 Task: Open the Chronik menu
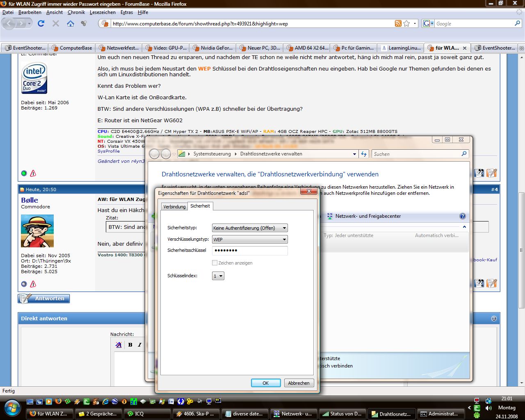tap(76, 12)
